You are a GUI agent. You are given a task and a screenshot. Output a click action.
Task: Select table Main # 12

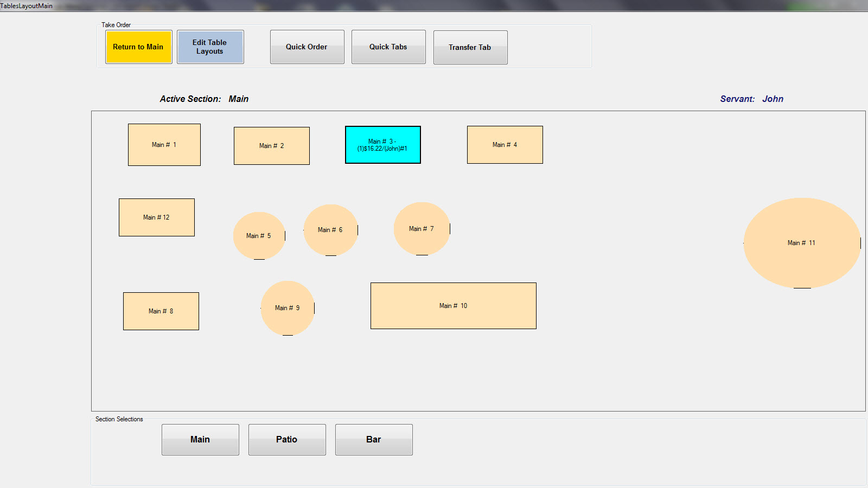pos(157,217)
